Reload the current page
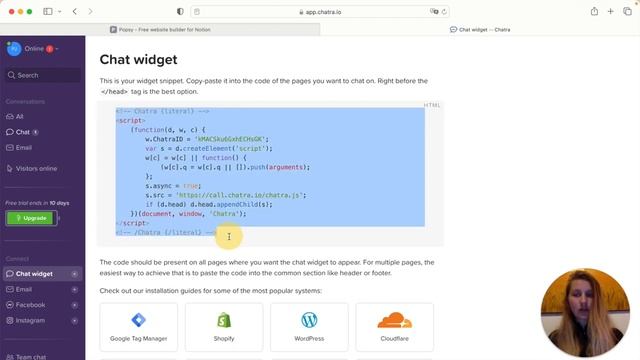 (444, 12)
